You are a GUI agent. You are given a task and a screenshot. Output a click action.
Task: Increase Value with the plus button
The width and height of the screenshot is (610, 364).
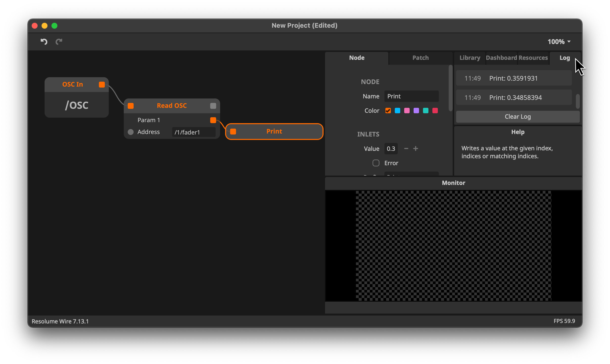[x=416, y=149]
